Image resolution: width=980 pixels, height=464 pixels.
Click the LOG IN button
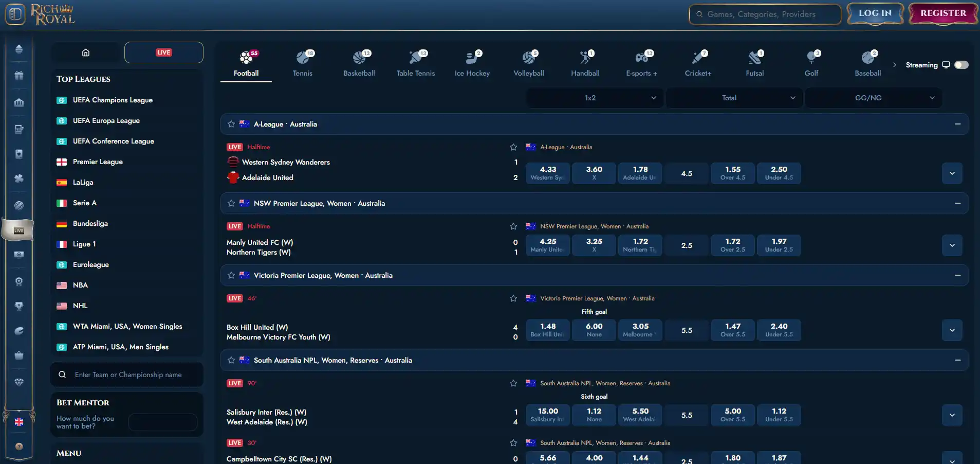tap(875, 14)
